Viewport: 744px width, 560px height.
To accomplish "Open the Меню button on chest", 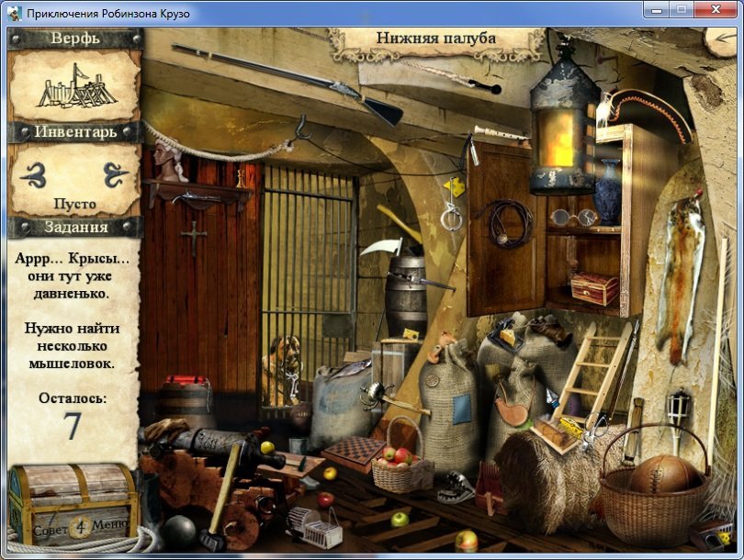I will coord(110,525).
